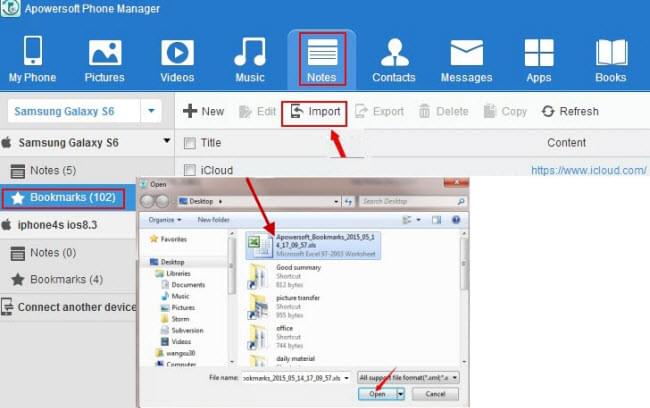Screen dimensions: 650x408
Task: Click the New note button
Action: tap(204, 111)
